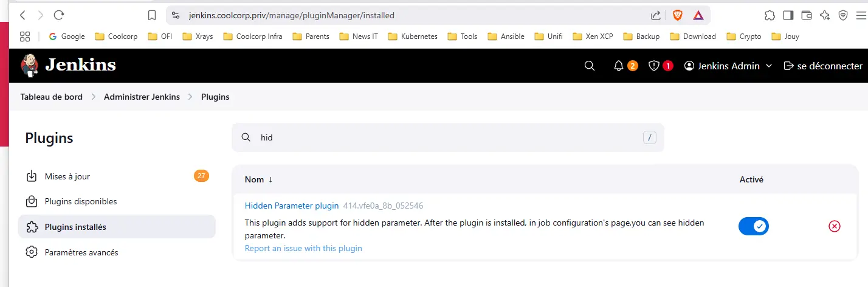Select Plugins installés in sidebar
The height and width of the screenshot is (287, 868).
pyautogui.click(x=117, y=227)
